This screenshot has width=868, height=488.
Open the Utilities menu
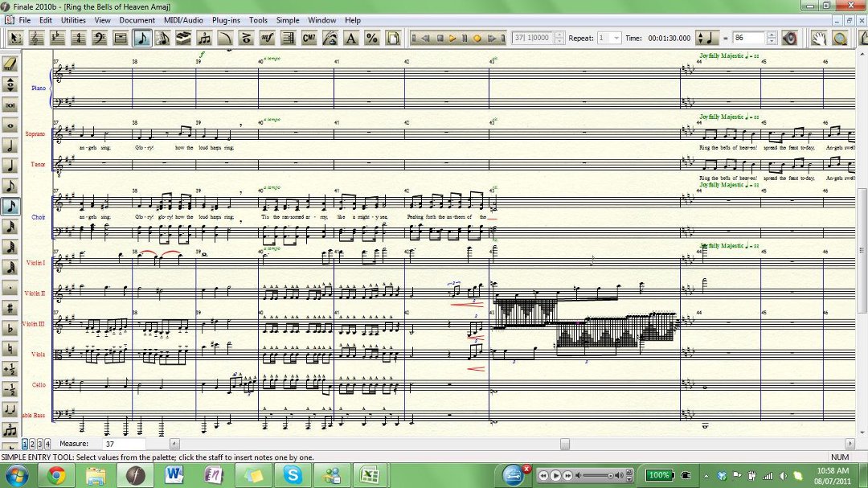[x=73, y=20]
